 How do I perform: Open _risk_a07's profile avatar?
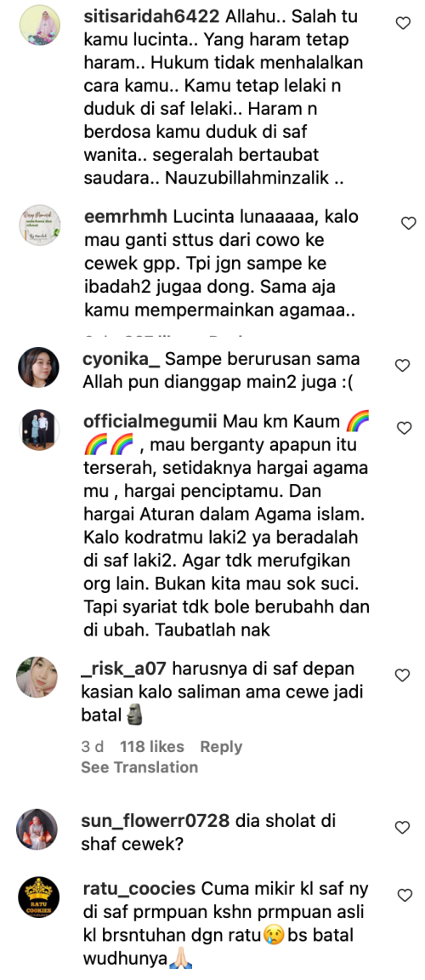(x=38, y=677)
